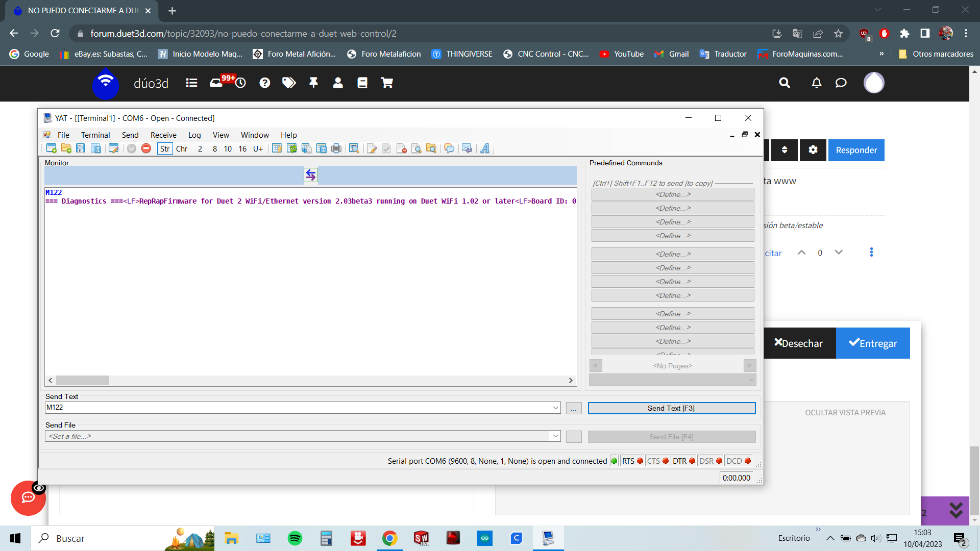Image resolution: width=980 pixels, height=551 pixels.
Task: Select the Set a file dropdown
Action: point(302,437)
